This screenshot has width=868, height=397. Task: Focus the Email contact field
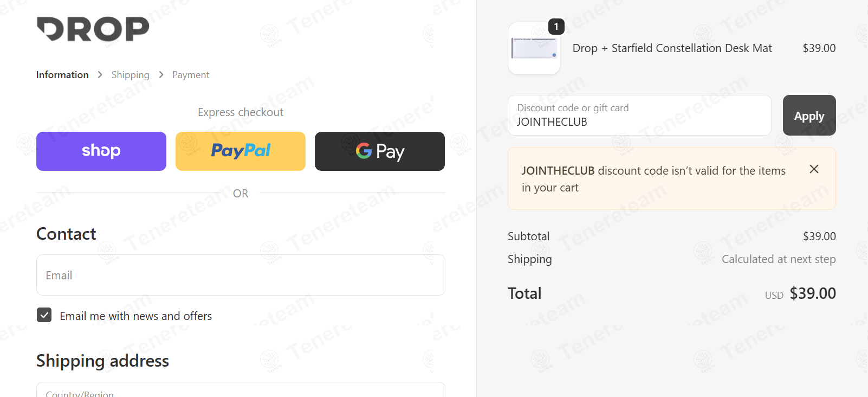[x=241, y=275]
